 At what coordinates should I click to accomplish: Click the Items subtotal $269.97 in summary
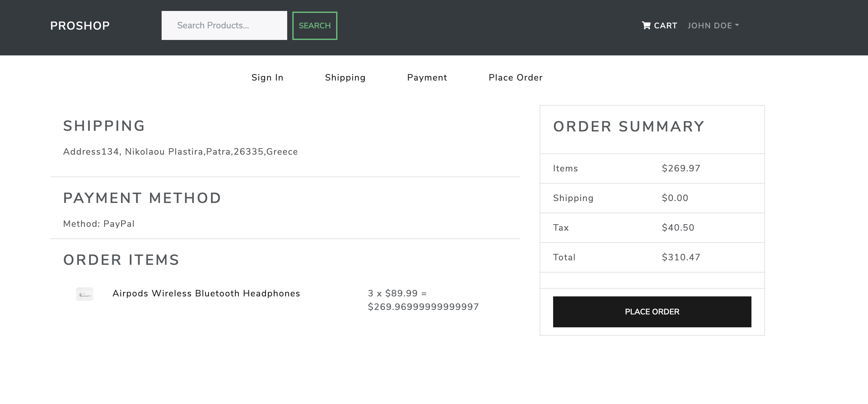pyautogui.click(x=681, y=168)
